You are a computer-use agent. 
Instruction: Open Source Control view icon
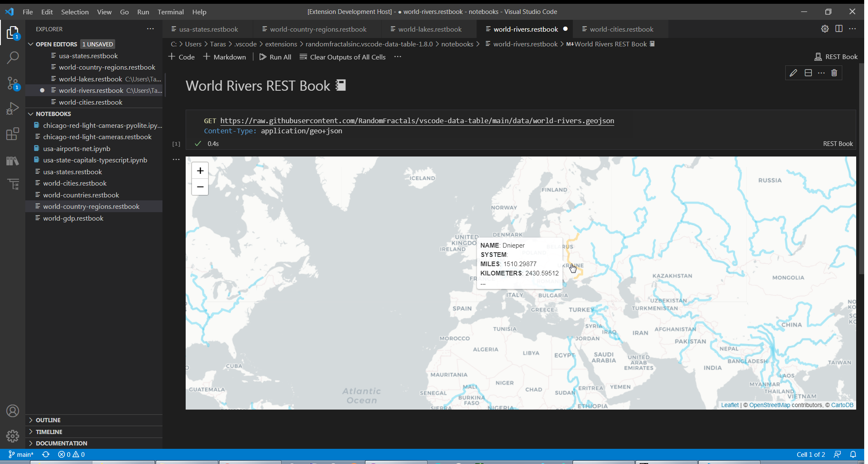click(13, 83)
